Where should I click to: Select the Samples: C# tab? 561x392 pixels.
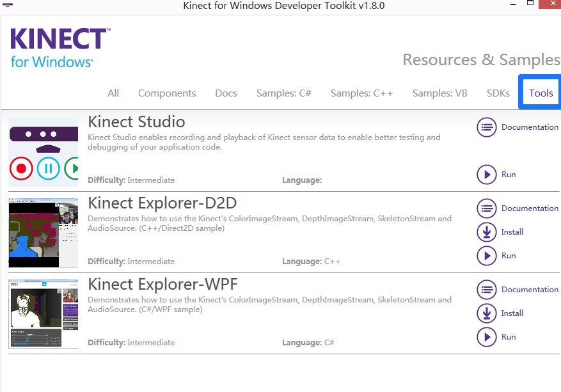tap(284, 93)
